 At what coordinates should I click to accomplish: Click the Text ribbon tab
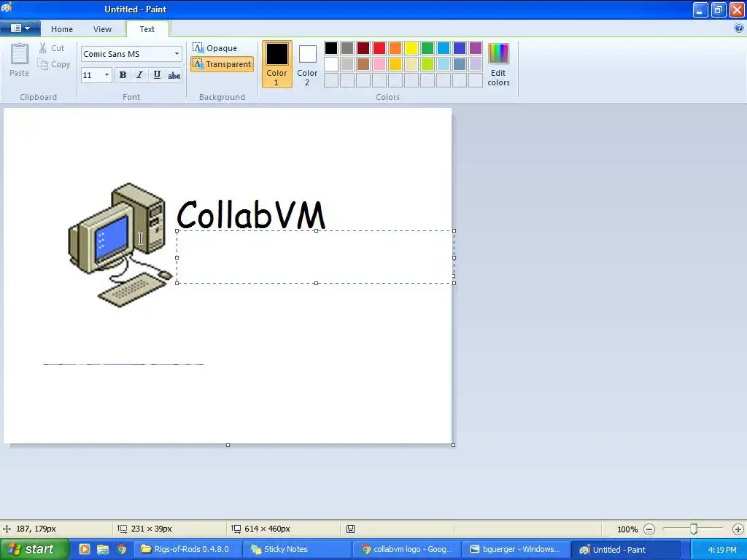coord(147,29)
